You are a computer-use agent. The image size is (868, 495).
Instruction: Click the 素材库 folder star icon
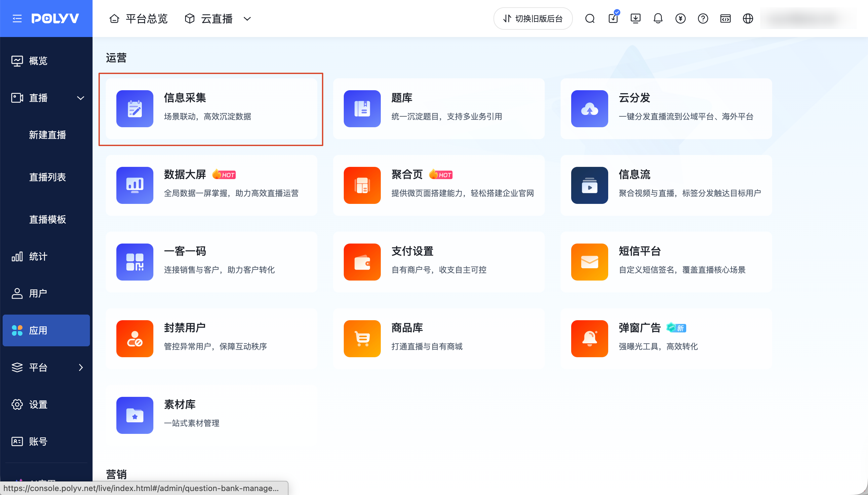[135, 415]
